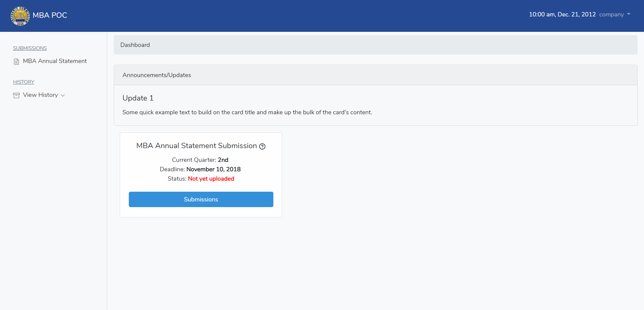Click the red Not yet uploaded status
The image size is (644, 310).
(211, 179)
